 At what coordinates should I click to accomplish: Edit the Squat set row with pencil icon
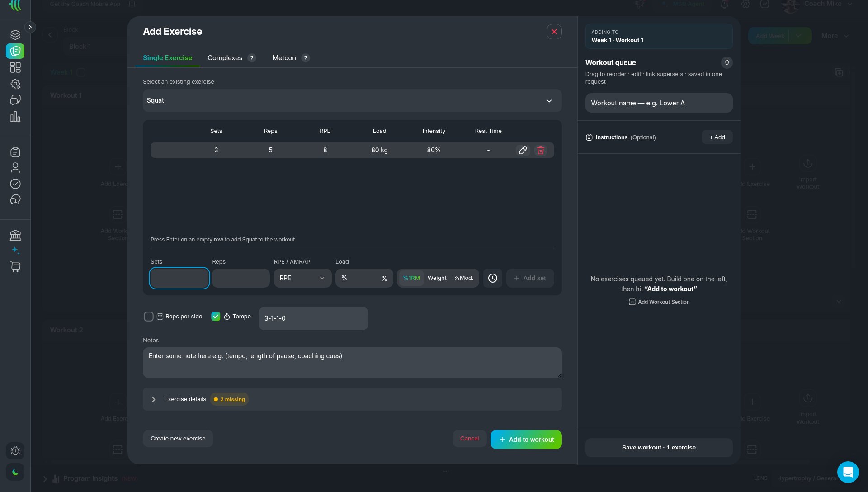tap(523, 150)
